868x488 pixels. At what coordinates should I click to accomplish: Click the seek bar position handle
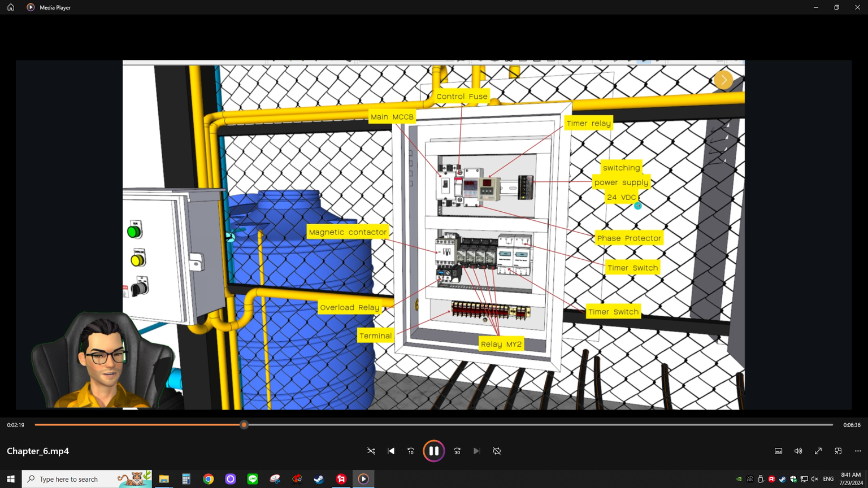(x=244, y=425)
